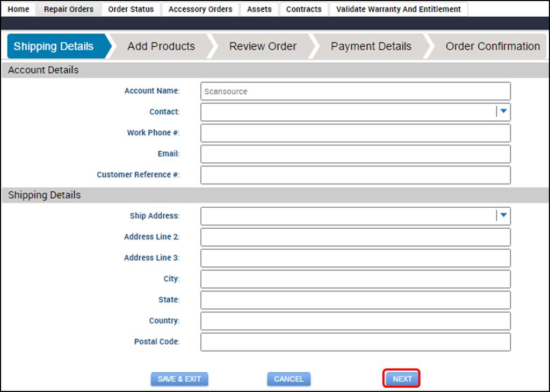This screenshot has width=550, height=392.
Task: Click the City label
Action: (171, 279)
